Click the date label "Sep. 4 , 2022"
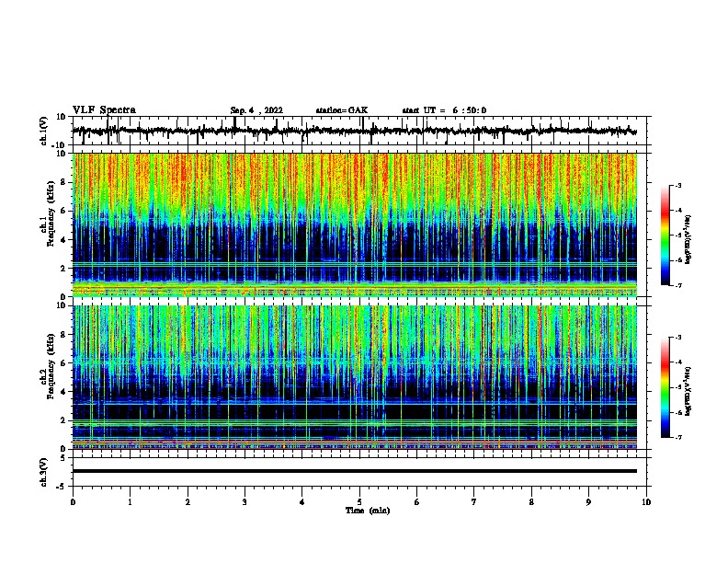728x563 pixels. (256, 110)
